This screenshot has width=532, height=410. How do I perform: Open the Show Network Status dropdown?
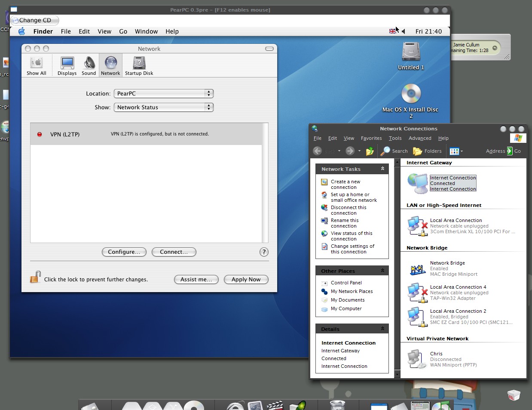point(163,107)
